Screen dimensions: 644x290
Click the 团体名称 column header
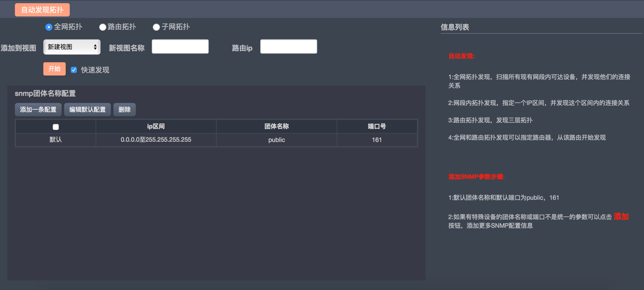(276, 127)
